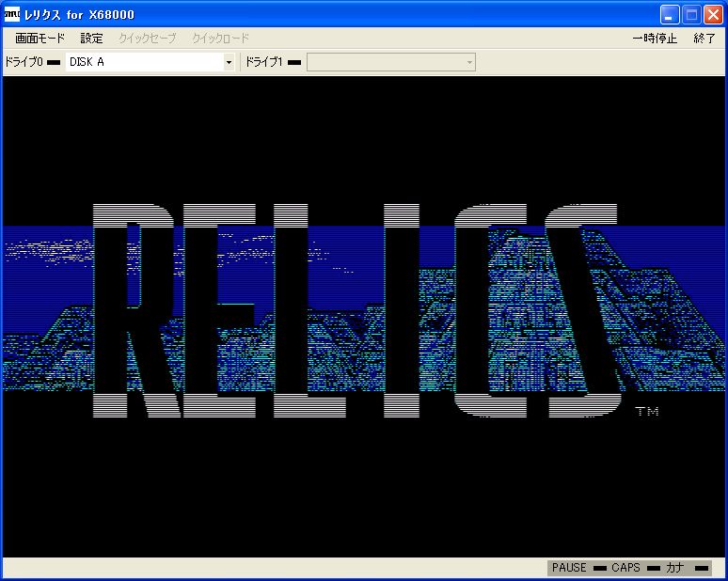Minimize the レリクス for X68000 window
728x581 pixels.
[669, 15]
